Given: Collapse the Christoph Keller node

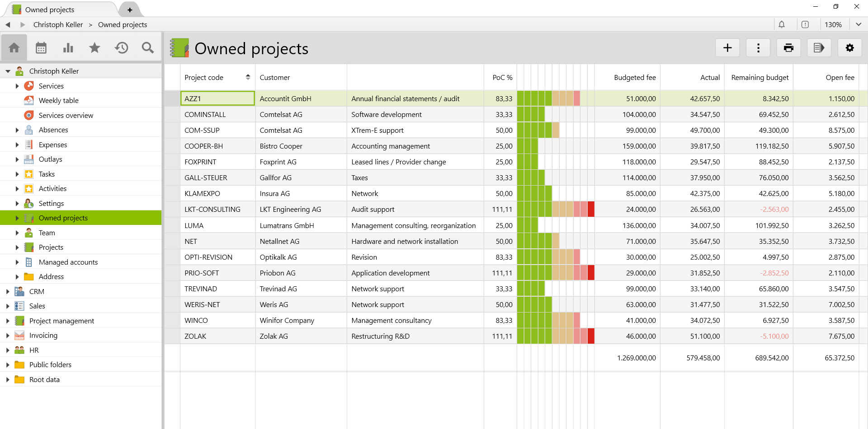Looking at the screenshot, I should 7,71.
